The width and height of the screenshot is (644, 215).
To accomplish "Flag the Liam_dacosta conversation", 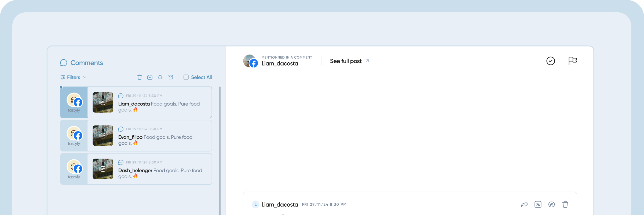I will (573, 61).
